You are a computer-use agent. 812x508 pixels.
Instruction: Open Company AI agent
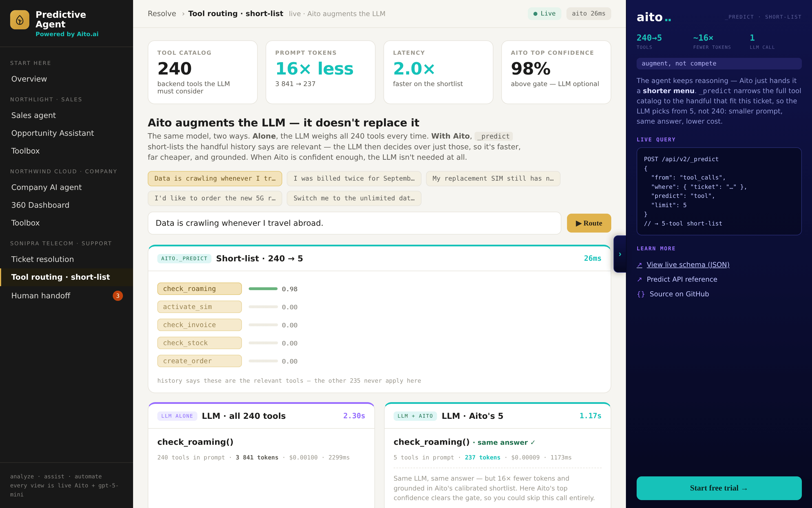(x=67, y=187)
